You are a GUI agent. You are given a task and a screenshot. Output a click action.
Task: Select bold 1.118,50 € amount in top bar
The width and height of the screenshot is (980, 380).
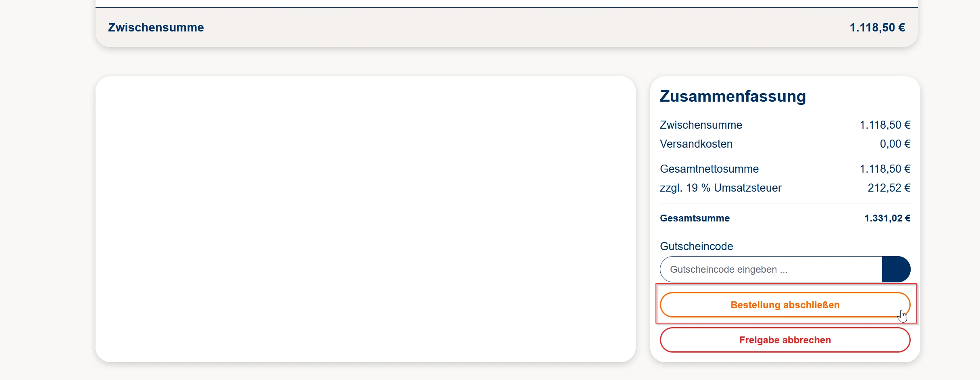point(877,27)
